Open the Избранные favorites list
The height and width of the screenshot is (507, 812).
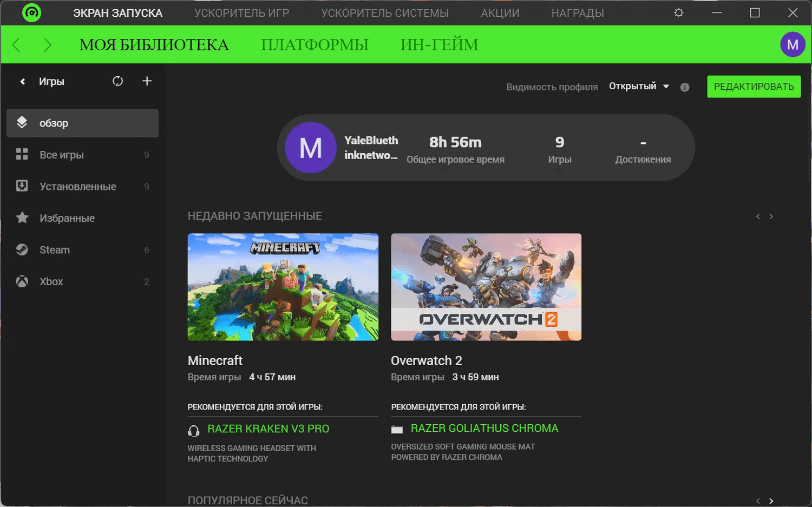[67, 218]
